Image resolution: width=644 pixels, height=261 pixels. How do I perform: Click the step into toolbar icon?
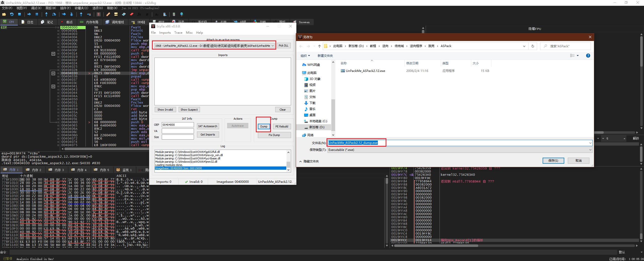(46, 14)
